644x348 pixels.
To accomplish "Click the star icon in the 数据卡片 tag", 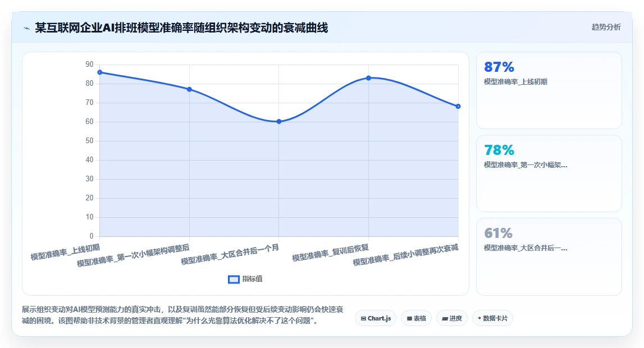I will click(x=479, y=318).
